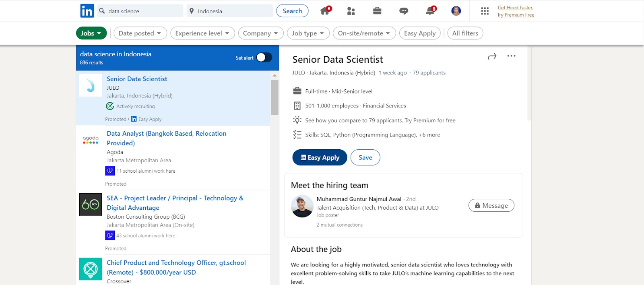The image size is (644, 285).
Task: Open All filters
Action: pyautogui.click(x=465, y=33)
